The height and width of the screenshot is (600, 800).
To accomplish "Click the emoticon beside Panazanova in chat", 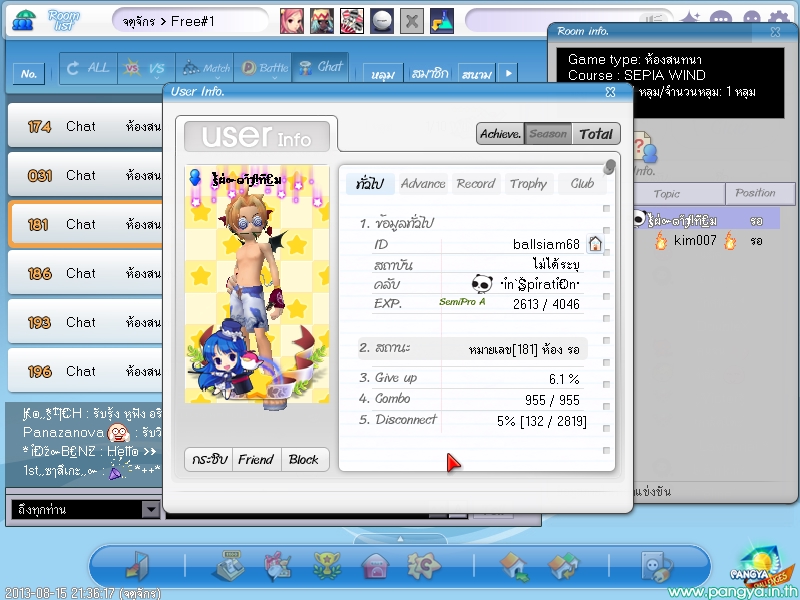I will pos(118,433).
